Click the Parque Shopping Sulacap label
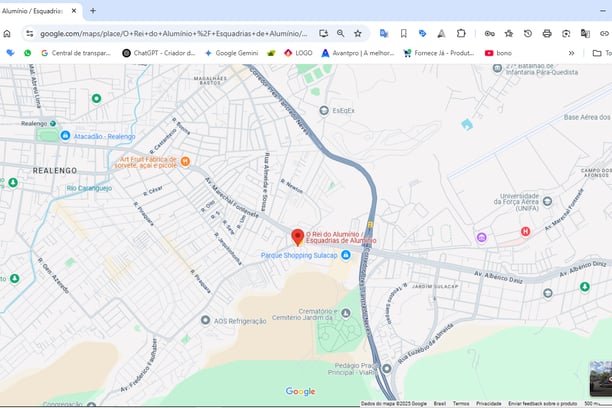612x408 pixels. tap(299, 255)
